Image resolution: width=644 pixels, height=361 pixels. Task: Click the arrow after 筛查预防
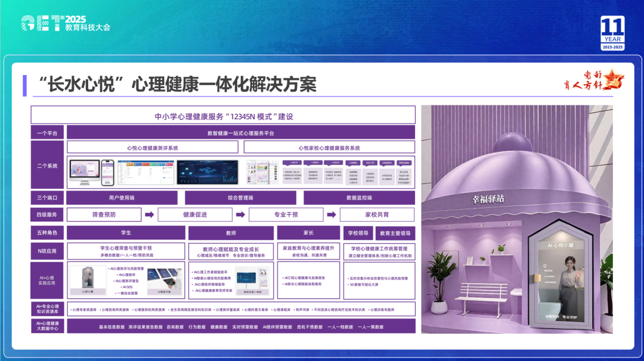point(149,214)
